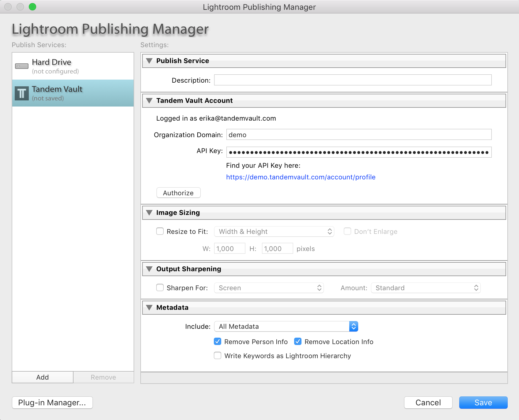
Task: Open the Standard amount dropdown
Action: (426, 288)
